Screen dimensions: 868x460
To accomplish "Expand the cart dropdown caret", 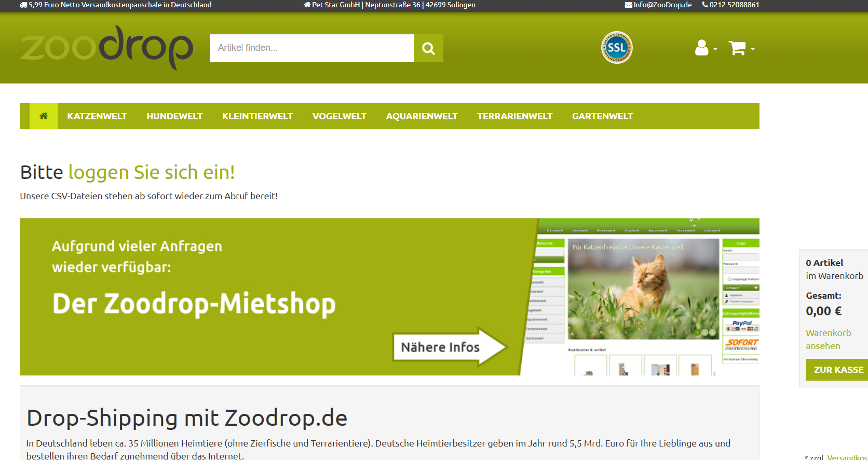I will [753, 49].
